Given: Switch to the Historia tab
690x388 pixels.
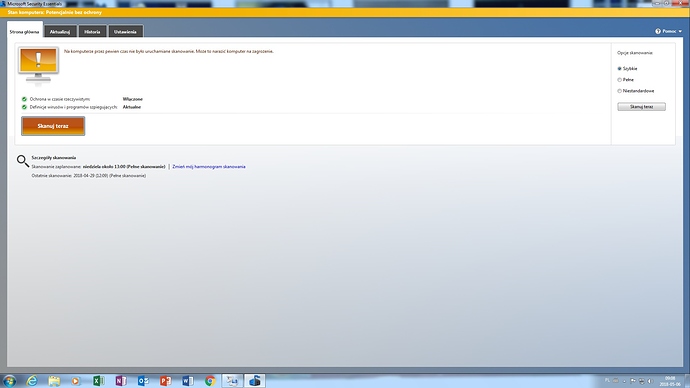Looking at the screenshot, I should point(92,31).
